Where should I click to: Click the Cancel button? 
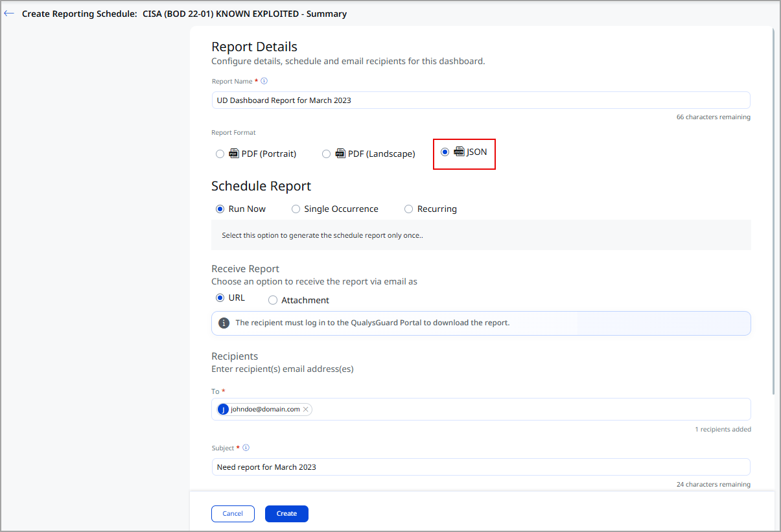click(x=233, y=514)
